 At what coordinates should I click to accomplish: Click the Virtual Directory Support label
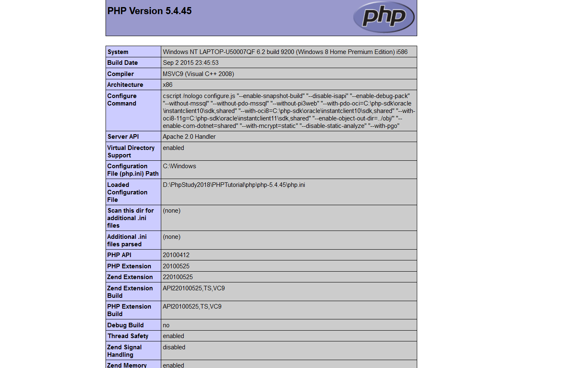tap(131, 152)
